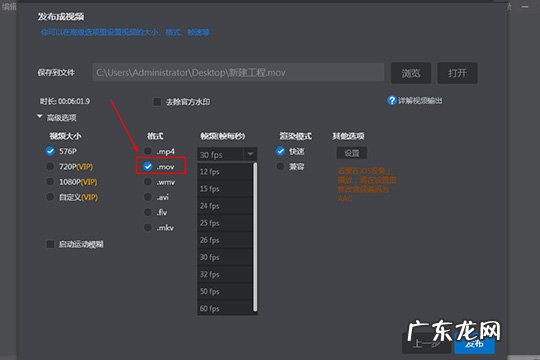
Task: Choose 50 fps from the frame rate list
Action: point(225,291)
